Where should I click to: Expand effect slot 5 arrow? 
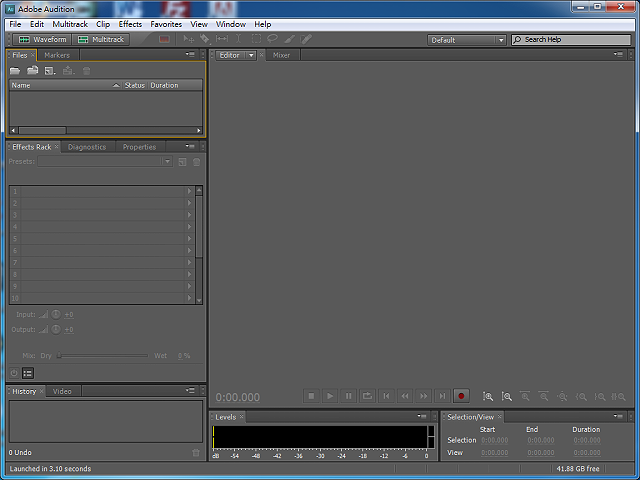coord(189,238)
